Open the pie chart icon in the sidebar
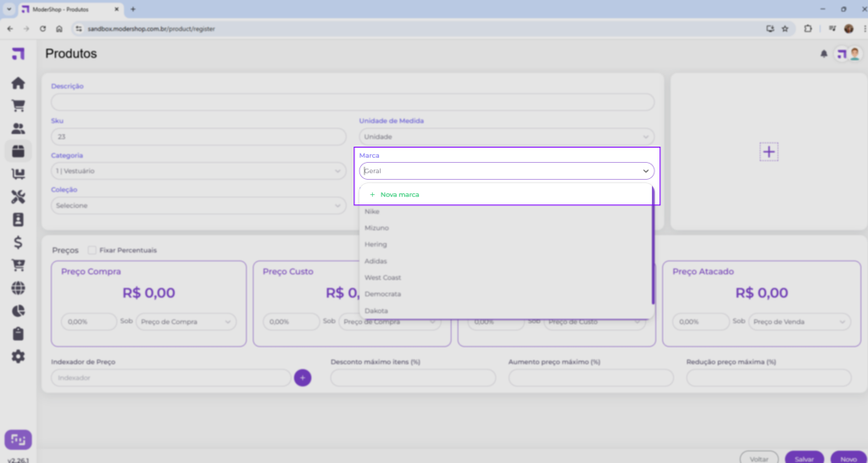This screenshot has width=868, height=463. 18,311
